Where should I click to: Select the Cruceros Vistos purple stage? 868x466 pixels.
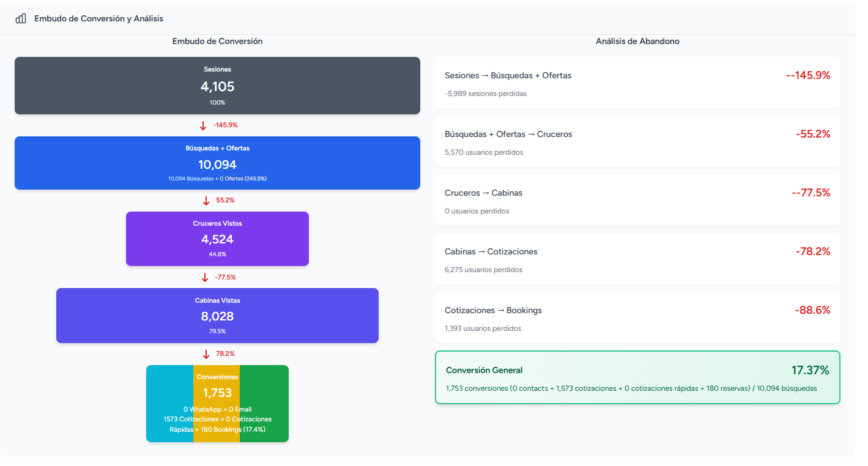[x=217, y=239]
